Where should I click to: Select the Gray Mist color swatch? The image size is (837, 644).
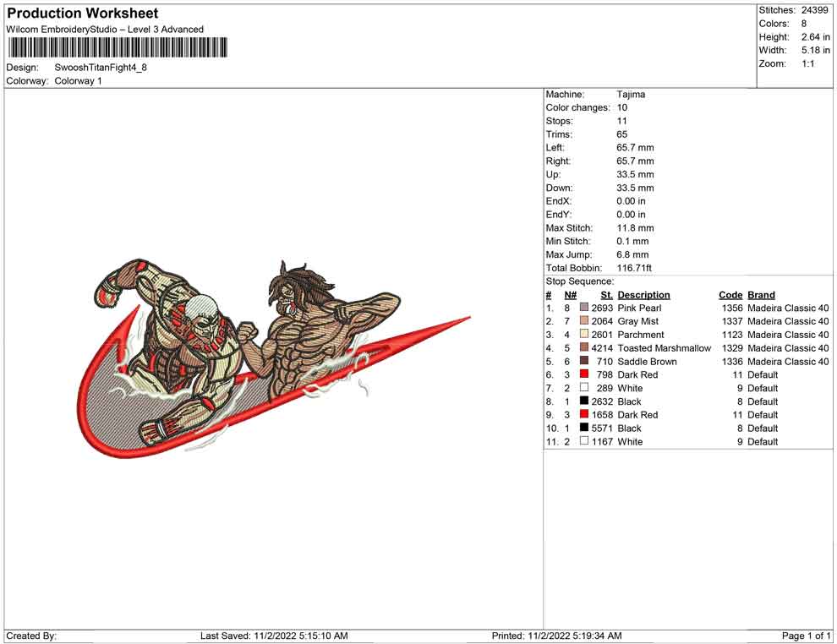click(584, 320)
